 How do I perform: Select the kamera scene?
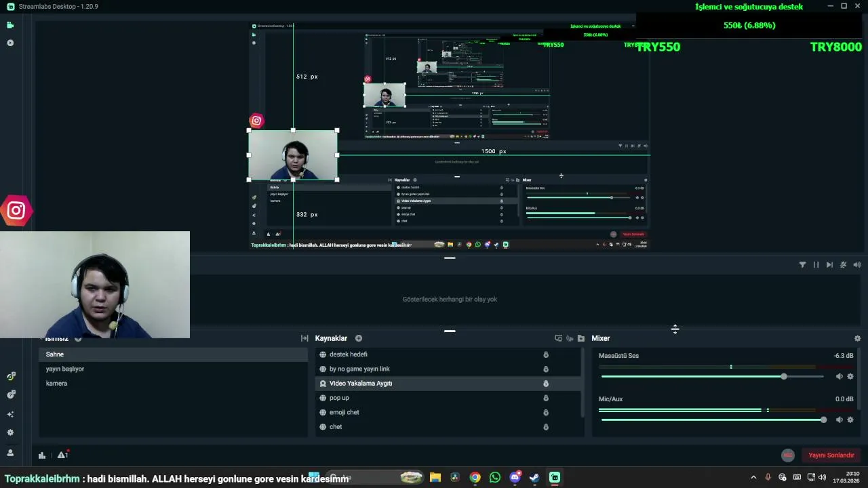[x=173, y=384]
